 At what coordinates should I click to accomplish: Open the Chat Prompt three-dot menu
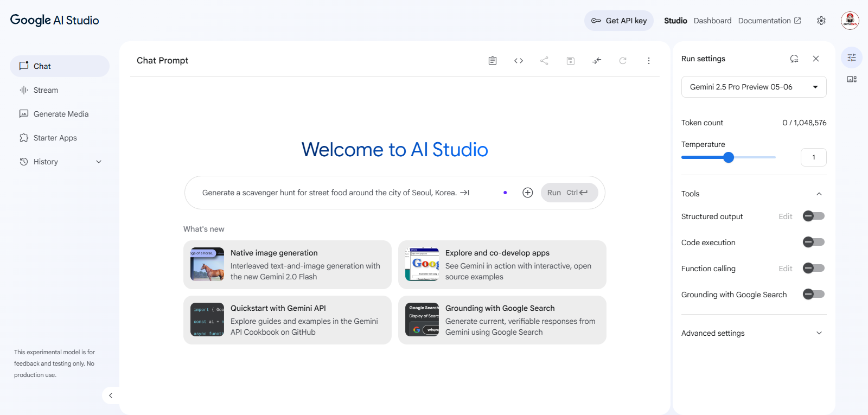point(649,61)
